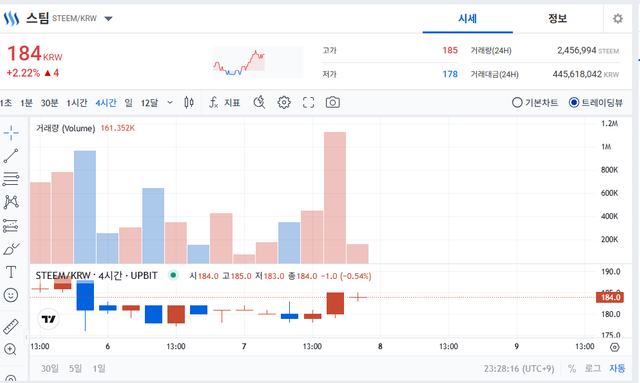
Task: Toggle percent scale mode
Action: pos(572,369)
